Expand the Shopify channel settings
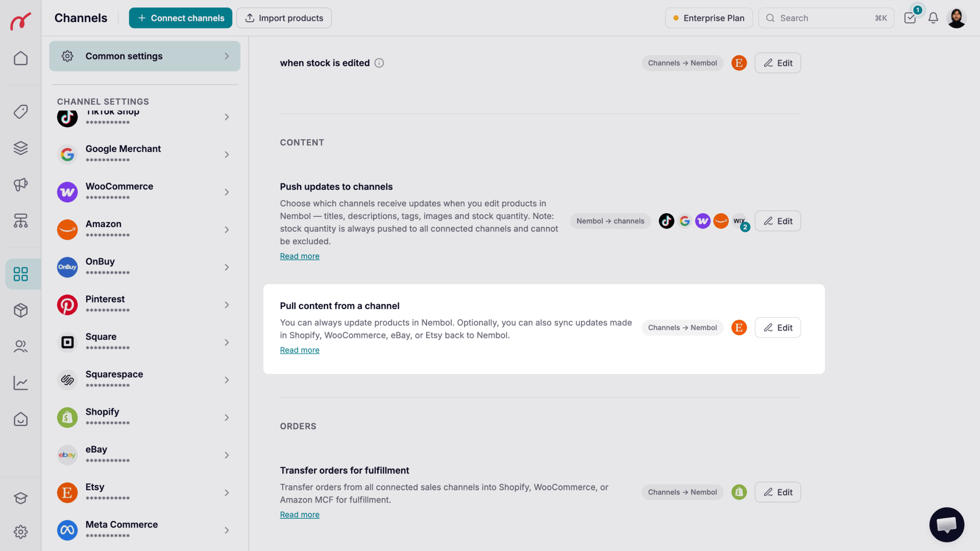 (x=144, y=417)
